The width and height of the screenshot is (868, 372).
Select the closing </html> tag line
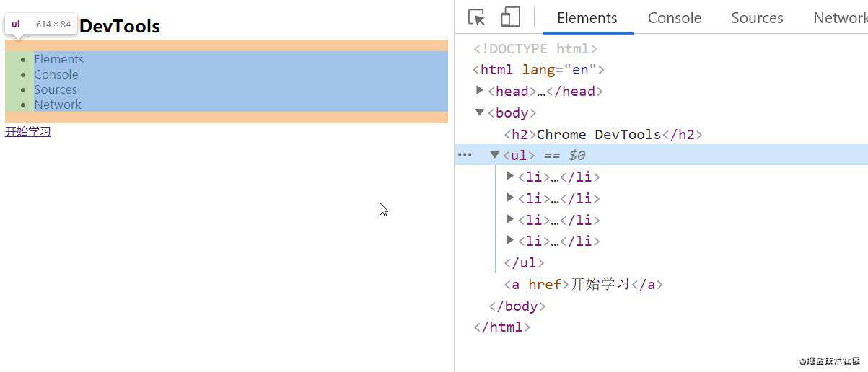click(502, 327)
